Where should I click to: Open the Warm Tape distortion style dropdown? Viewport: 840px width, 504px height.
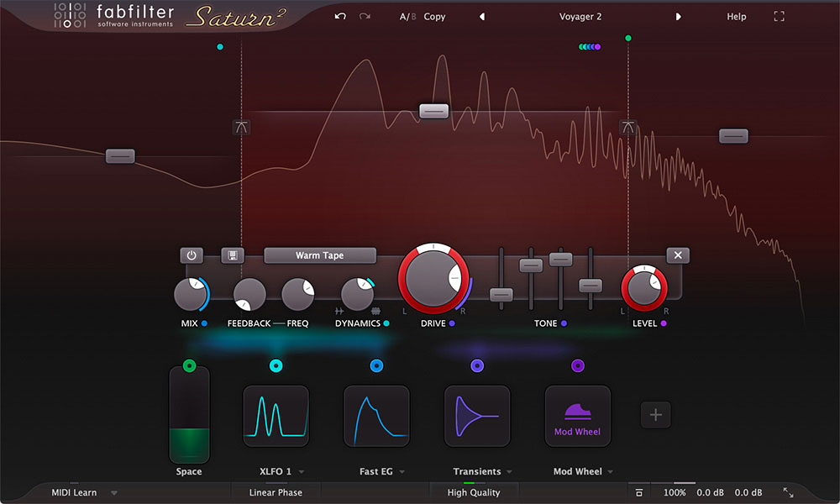tap(320, 255)
